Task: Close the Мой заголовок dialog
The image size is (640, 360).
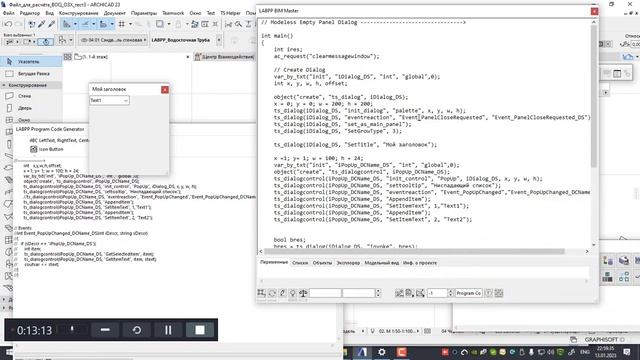Action: tap(165, 89)
